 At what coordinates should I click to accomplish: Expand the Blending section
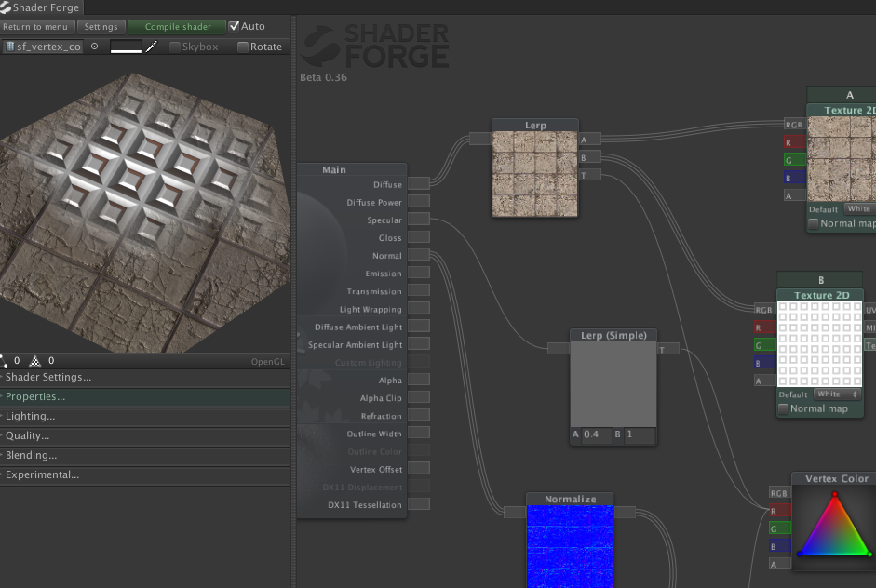[x=145, y=455]
